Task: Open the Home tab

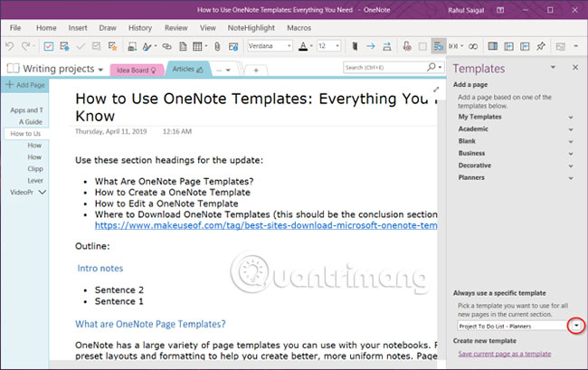Action: tap(46, 28)
